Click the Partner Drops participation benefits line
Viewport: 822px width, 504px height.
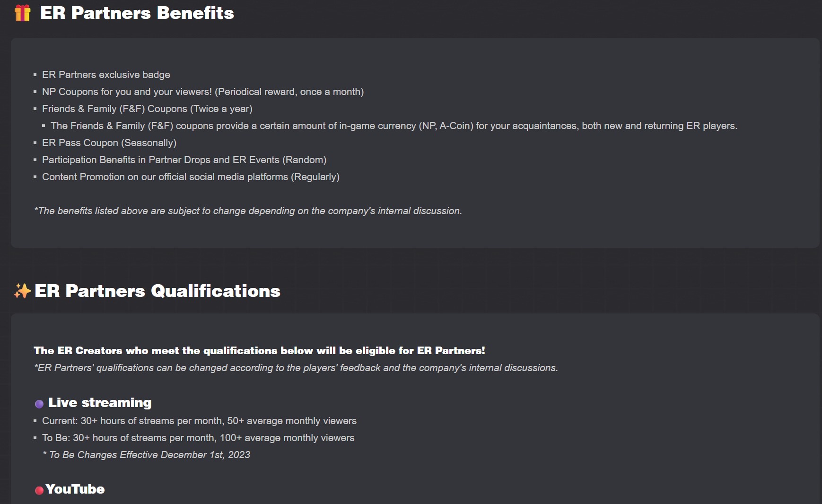coord(184,160)
